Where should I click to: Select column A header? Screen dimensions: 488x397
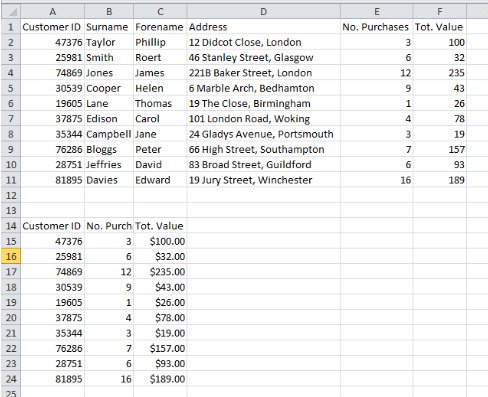coord(53,12)
